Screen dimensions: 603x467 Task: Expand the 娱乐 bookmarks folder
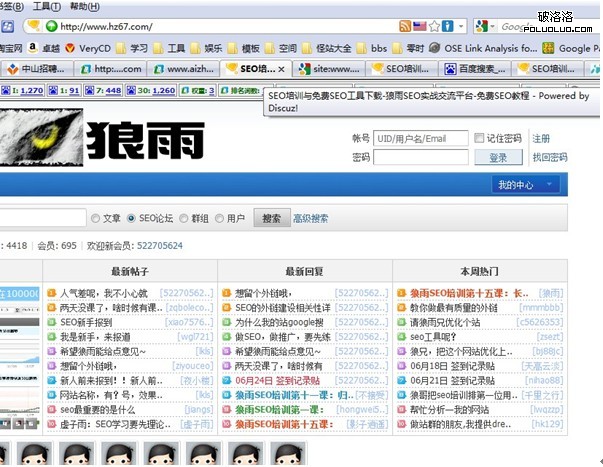pos(207,48)
